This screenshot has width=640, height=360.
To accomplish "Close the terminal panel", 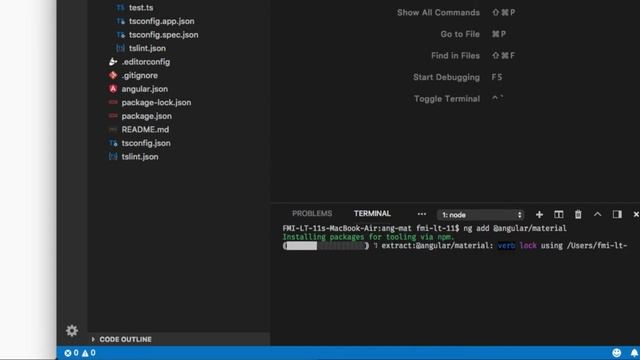I will point(636,214).
